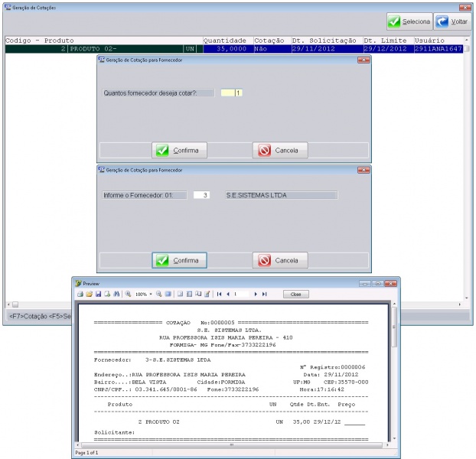The image size is (476, 459).
Task: Click the print icon in Preview toolbar
Action: click(80, 294)
